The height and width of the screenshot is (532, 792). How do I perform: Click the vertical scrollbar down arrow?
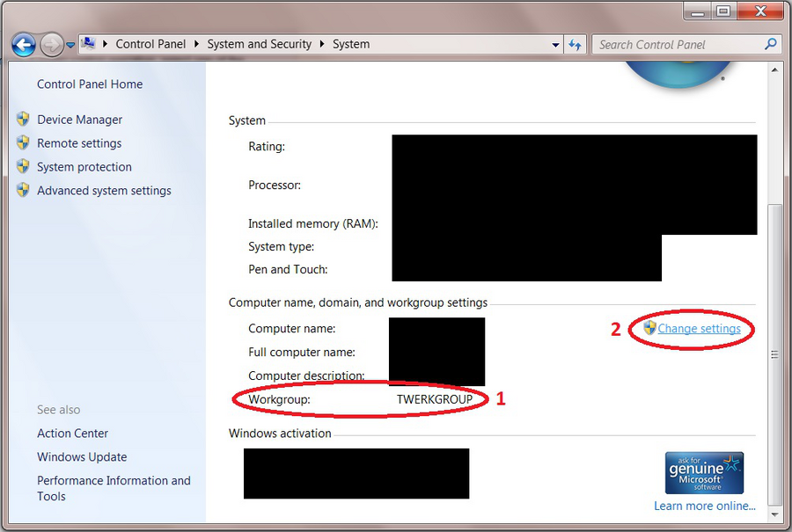(x=774, y=514)
